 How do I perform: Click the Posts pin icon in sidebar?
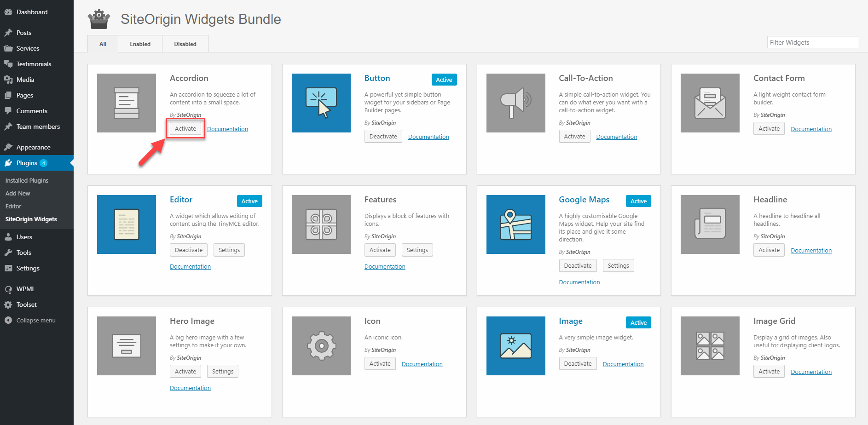(x=8, y=33)
